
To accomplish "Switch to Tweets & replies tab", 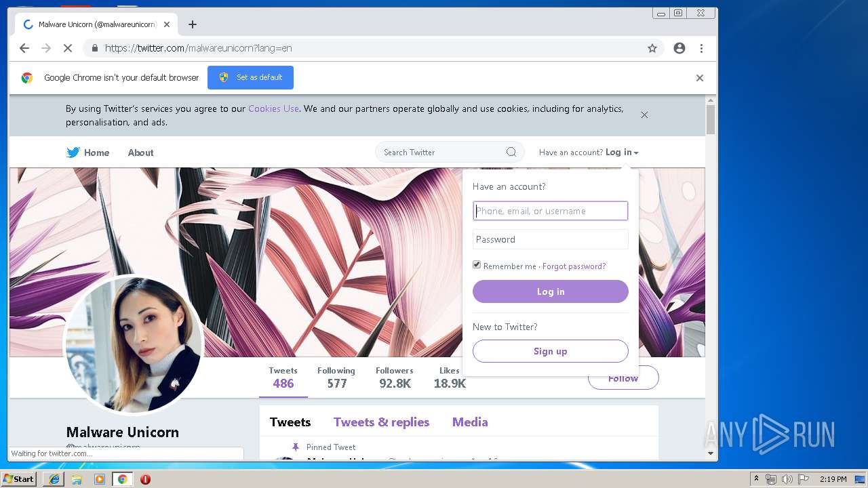I will point(381,422).
